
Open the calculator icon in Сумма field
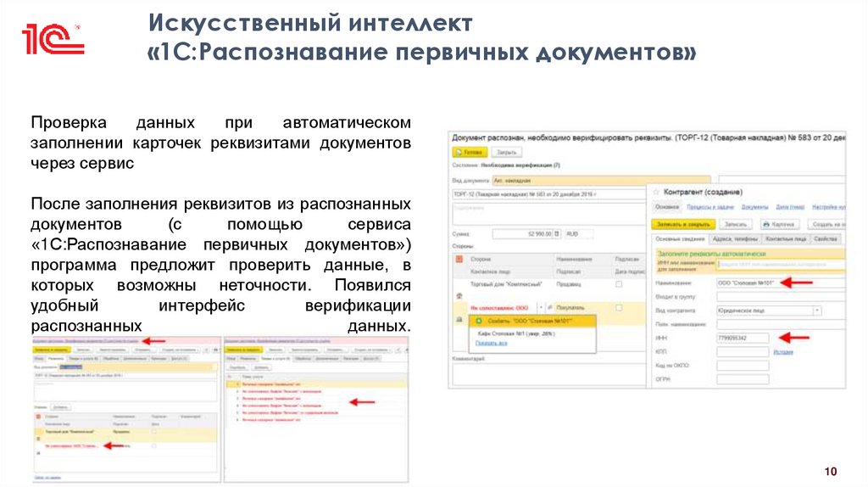coord(557,234)
